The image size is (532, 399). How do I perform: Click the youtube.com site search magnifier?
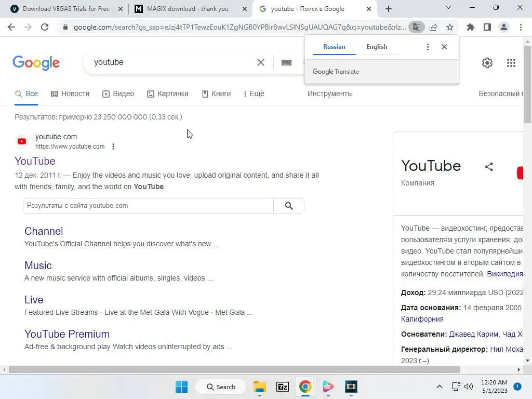(x=289, y=206)
